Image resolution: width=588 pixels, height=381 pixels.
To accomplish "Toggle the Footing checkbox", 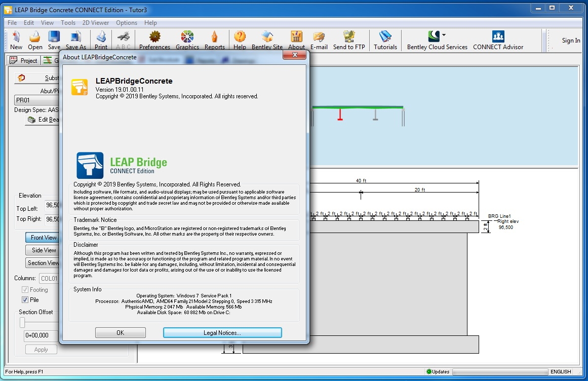I will click(25, 289).
